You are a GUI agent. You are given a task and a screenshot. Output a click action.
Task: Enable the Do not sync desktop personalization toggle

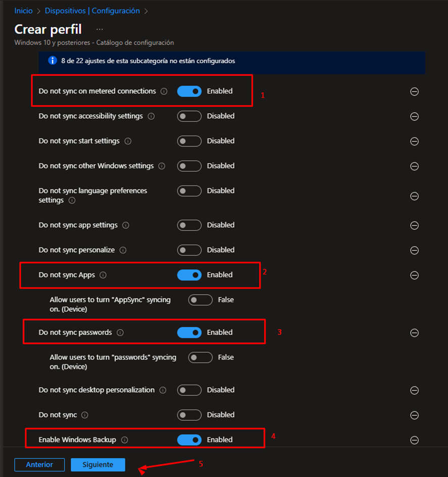pos(189,390)
